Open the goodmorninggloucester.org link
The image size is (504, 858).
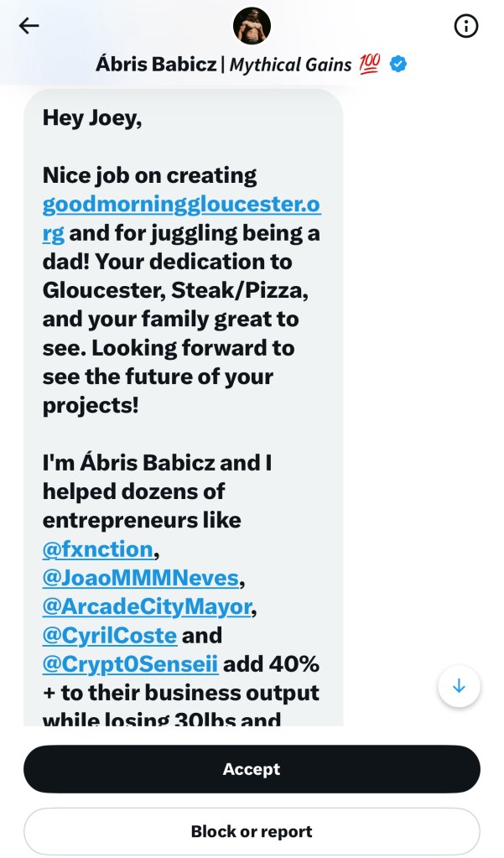pos(181,204)
